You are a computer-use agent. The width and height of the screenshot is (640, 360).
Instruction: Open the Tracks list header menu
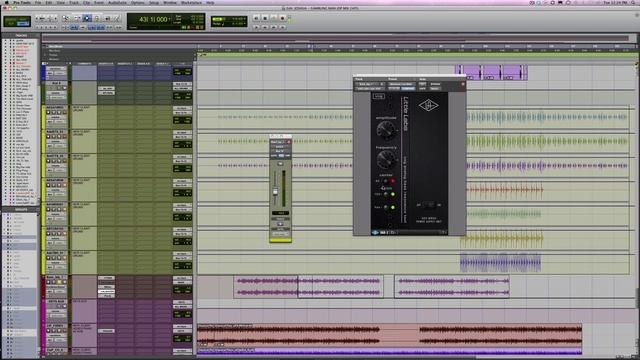pyautogui.click(x=21, y=36)
